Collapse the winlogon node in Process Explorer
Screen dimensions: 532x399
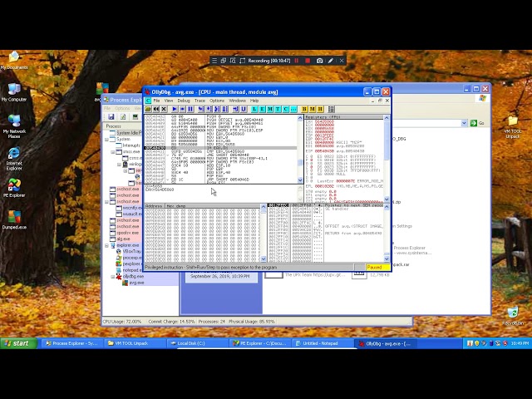[119, 165]
